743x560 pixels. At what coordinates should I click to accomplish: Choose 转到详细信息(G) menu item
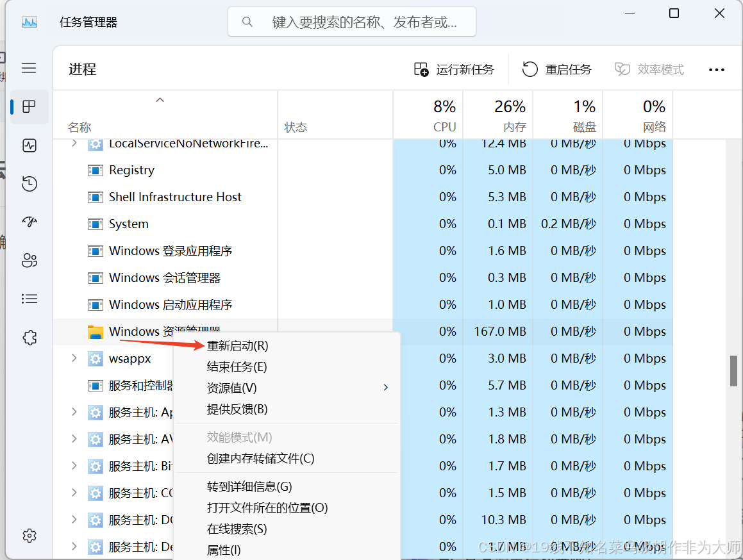pos(287,486)
